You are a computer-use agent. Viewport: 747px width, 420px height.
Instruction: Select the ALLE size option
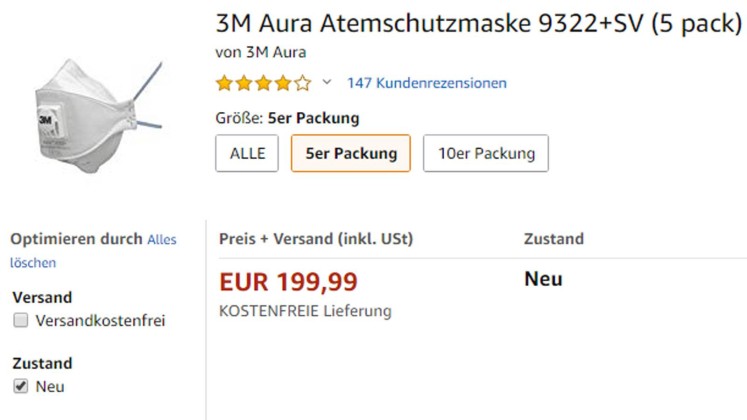[247, 153]
